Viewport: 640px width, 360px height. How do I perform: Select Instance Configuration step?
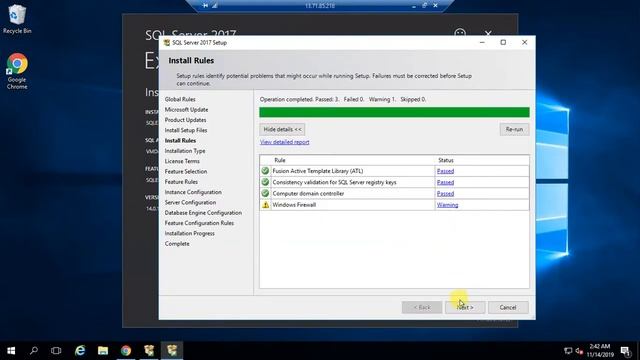pos(193,192)
